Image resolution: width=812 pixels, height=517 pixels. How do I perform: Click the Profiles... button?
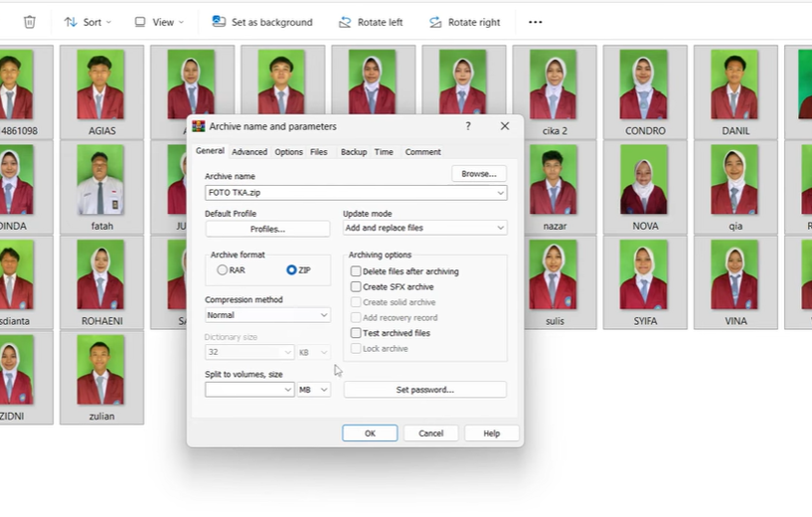267,229
